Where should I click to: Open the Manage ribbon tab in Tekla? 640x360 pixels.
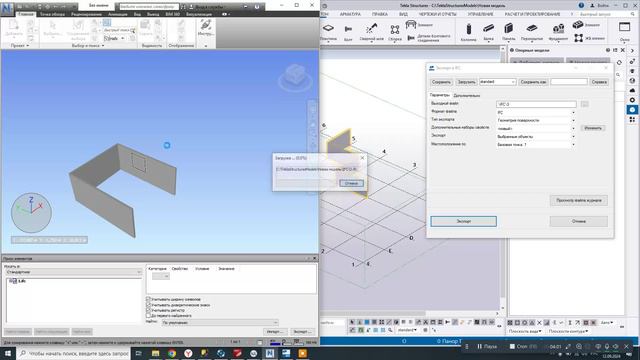coord(480,14)
